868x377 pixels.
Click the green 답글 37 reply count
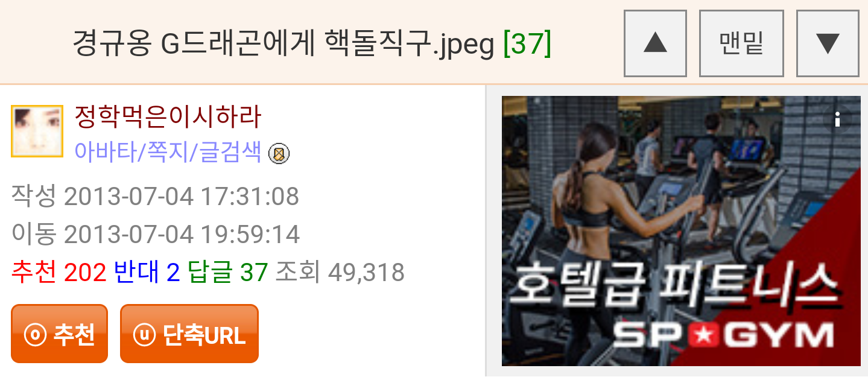click(x=228, y=273)
